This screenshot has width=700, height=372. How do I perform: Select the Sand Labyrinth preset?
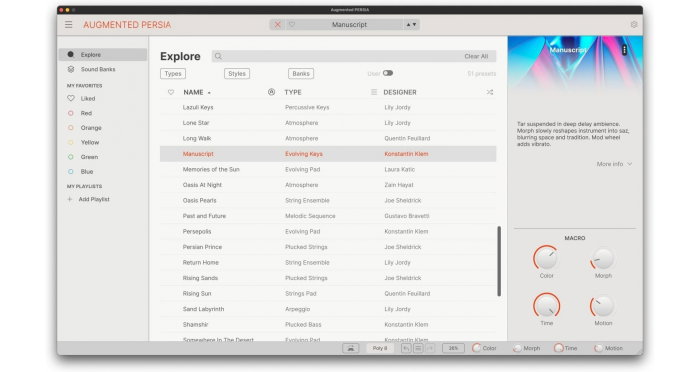tap(328, 309)
